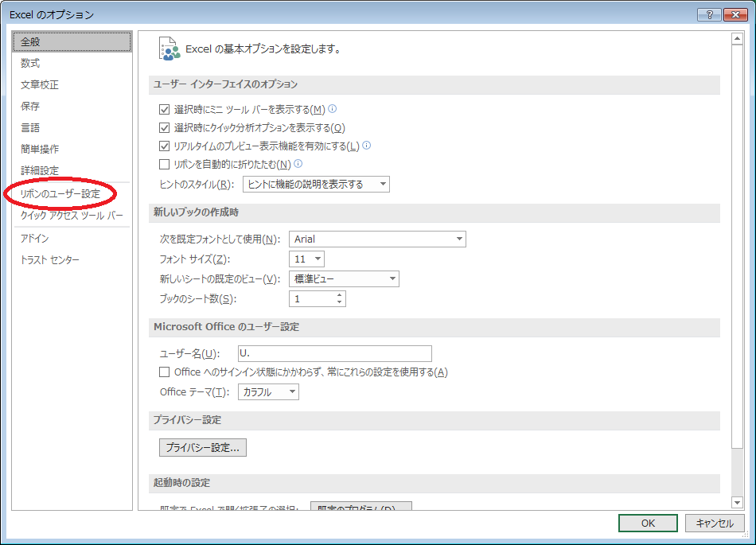The image size is (756, 545).
Task: Open Office テーマ カラフル dropdown
Action: [271, 392]
